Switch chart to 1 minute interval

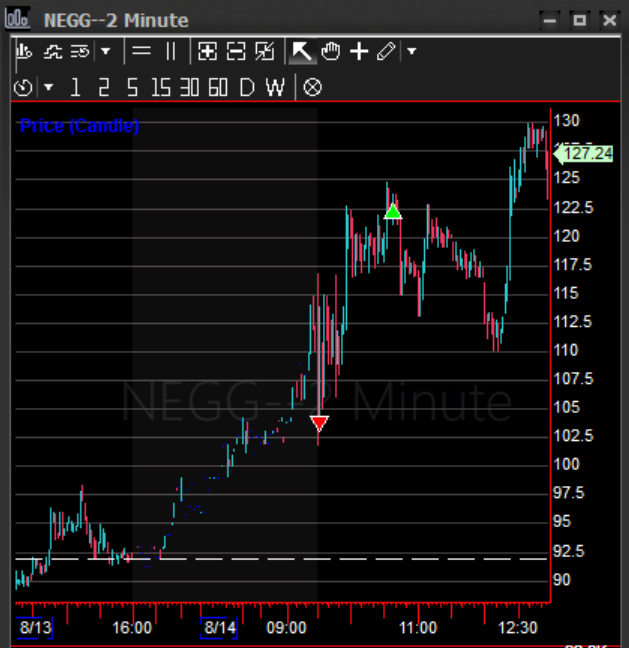[x=75, y=88]
